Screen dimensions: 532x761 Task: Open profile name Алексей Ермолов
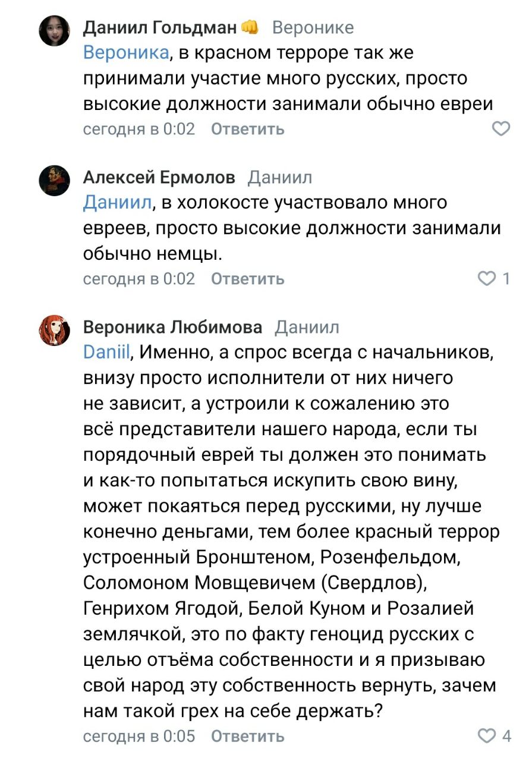tap(159, 177)
